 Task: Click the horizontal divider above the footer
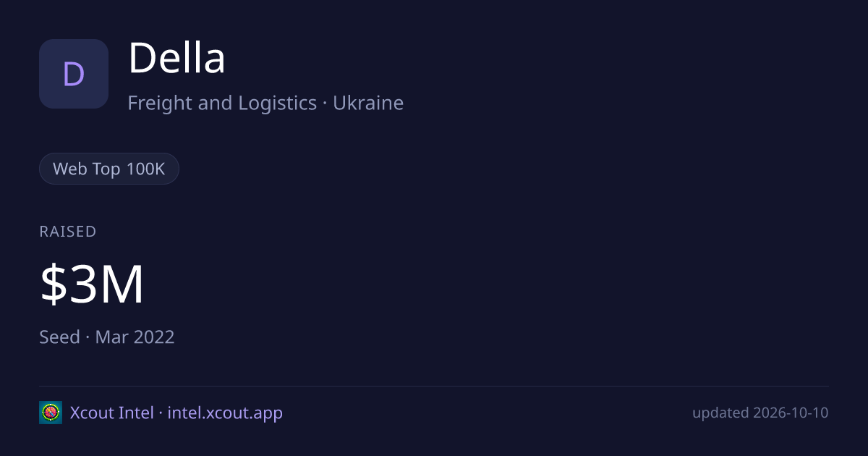click(434, 386)
